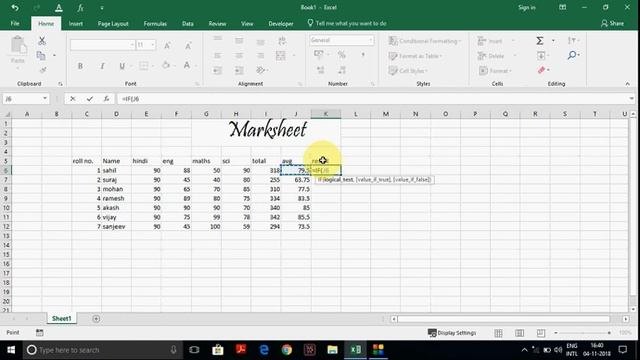This screenshot has width=640, height=360.
Task: Collapse the ribbon with the chevron
Action: 627,84
